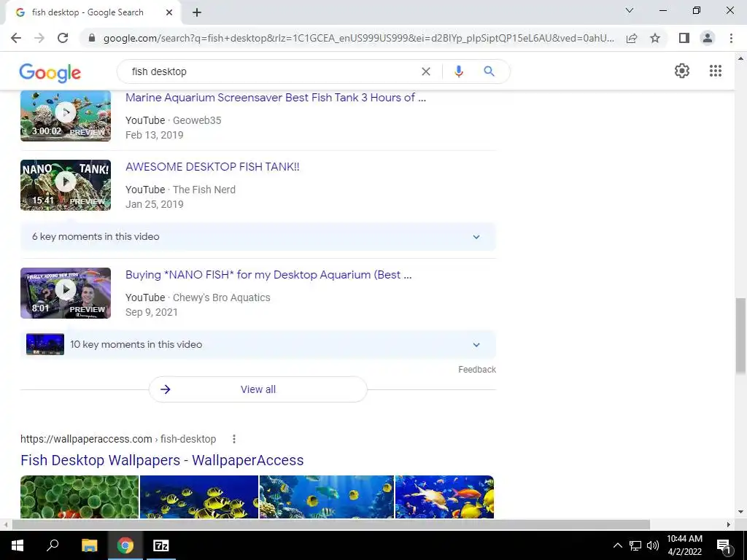
Task: Play the Chewy's Bro Aquatics video thumbnail
Action: point(66,293)
